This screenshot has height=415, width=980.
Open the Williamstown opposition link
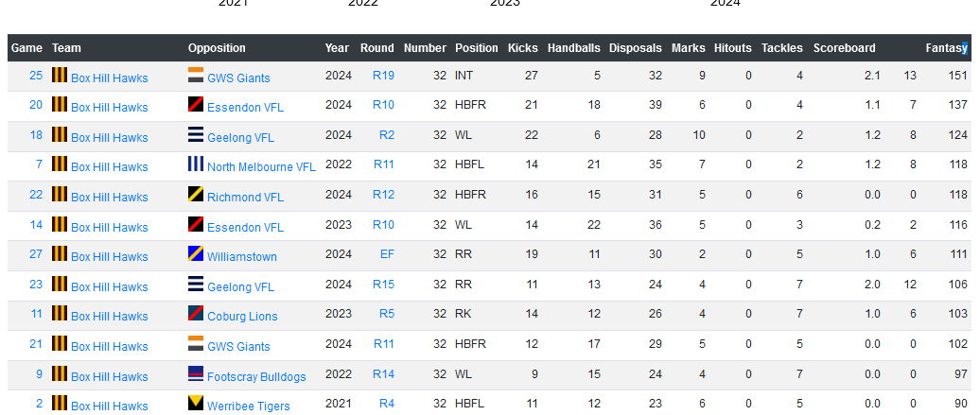tap(242, 257)
